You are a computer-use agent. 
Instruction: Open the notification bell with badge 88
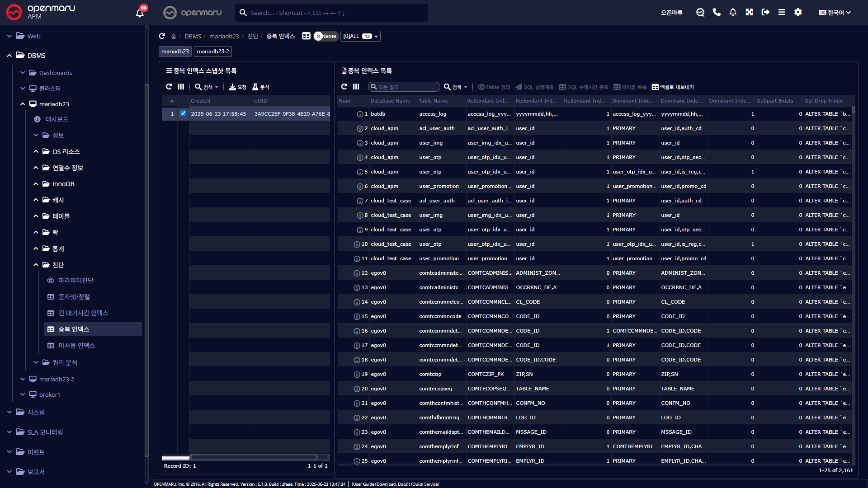(x=140, y=12)
